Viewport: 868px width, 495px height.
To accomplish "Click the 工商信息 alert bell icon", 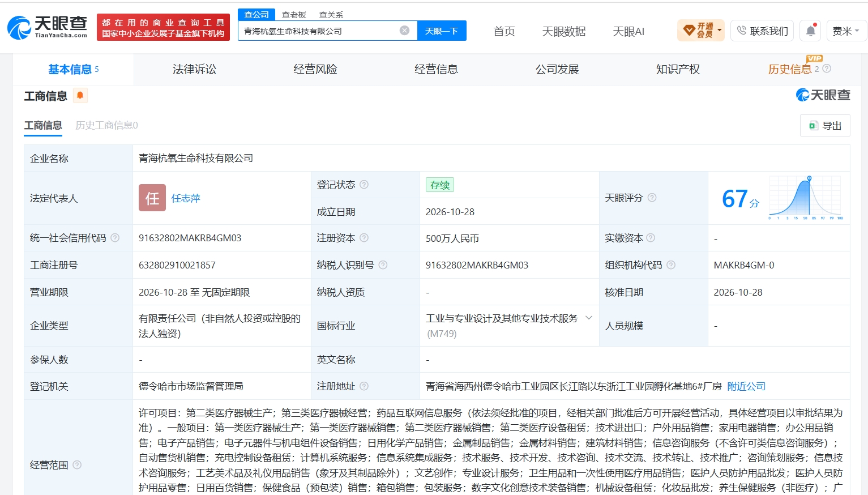I will click(80, 95).
